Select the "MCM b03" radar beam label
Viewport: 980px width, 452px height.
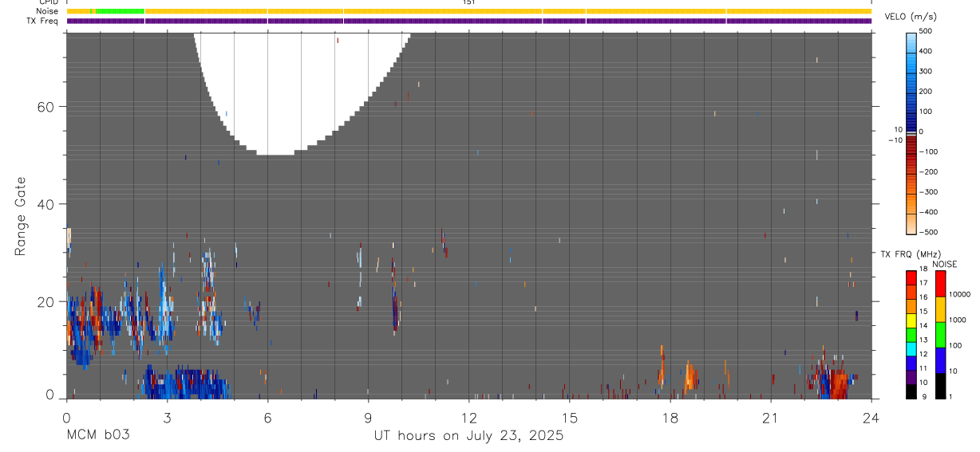(x=97, y=436)
